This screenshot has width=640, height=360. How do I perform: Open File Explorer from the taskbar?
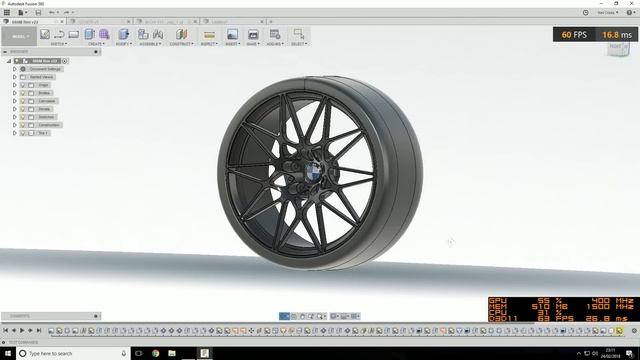172,353
